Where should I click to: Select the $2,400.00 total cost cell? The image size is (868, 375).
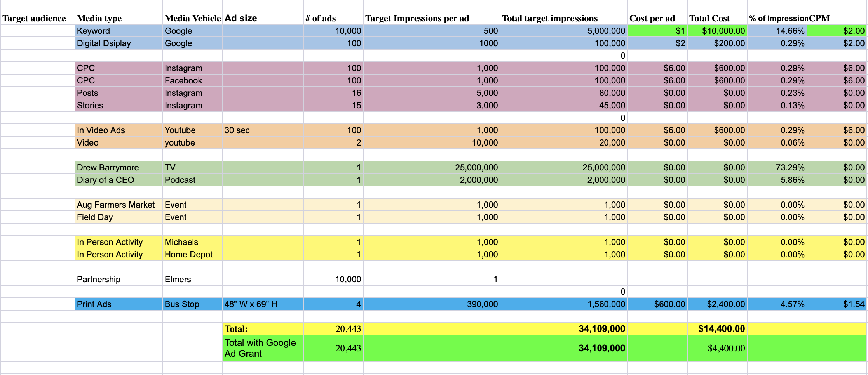pos(717,304)
